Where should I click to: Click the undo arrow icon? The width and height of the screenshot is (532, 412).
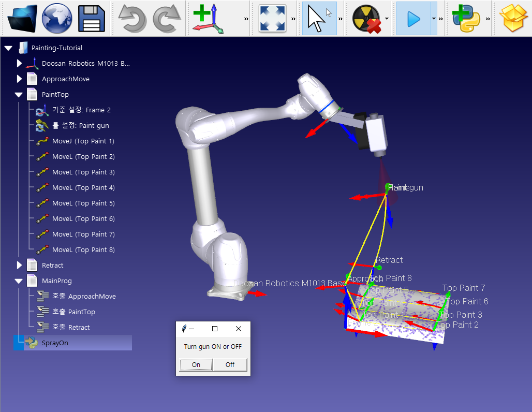[132, 19]
